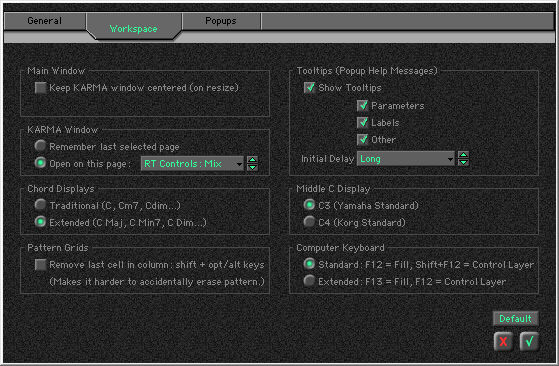
Task: Choose Standard computer keyboard F12 option
Action: (x=309, y=264)
